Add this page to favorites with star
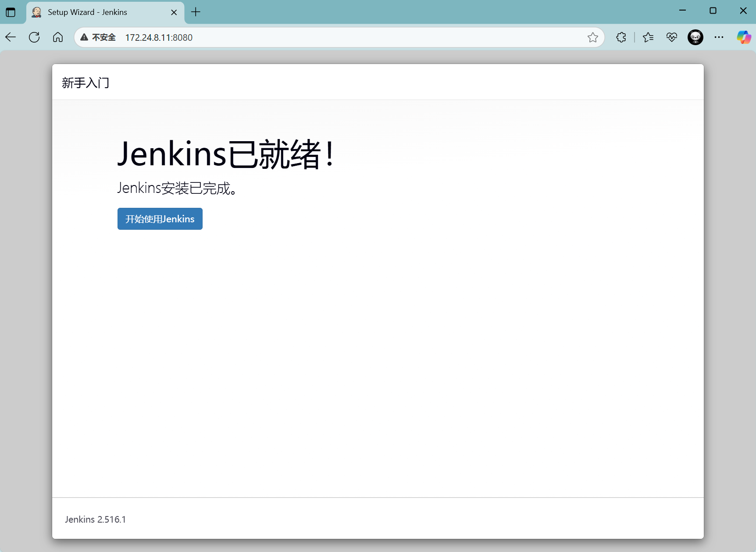Screen dimensions: 756x552 592,38
